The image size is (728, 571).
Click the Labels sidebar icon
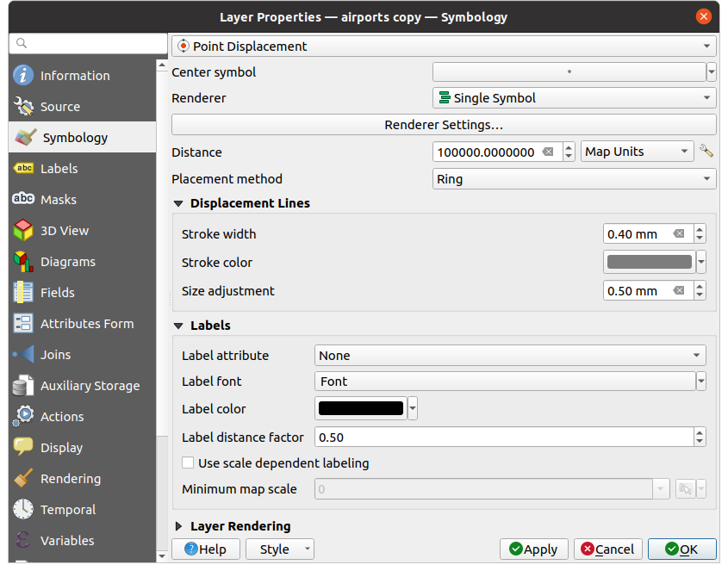24,168
